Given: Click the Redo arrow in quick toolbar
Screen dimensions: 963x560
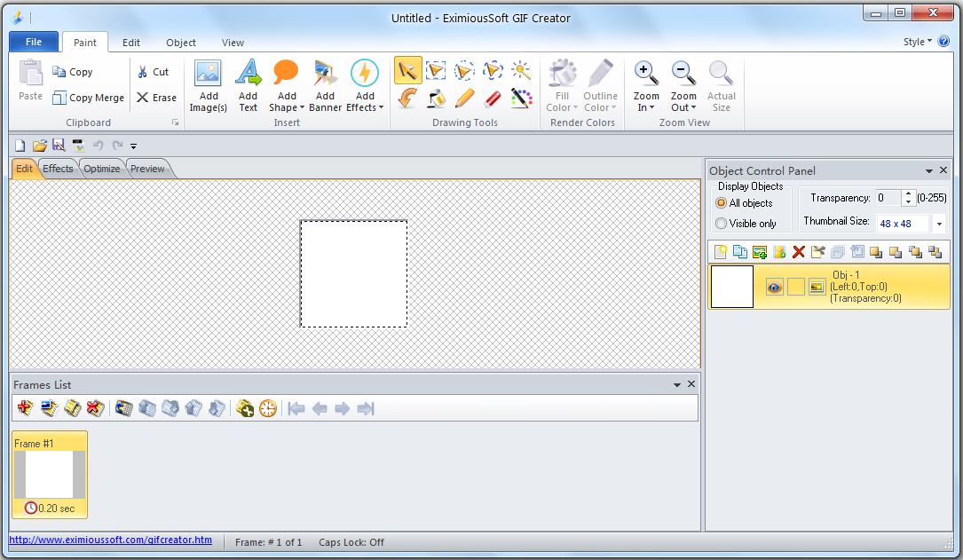Looking at the screenshot, I should (118, 146).
